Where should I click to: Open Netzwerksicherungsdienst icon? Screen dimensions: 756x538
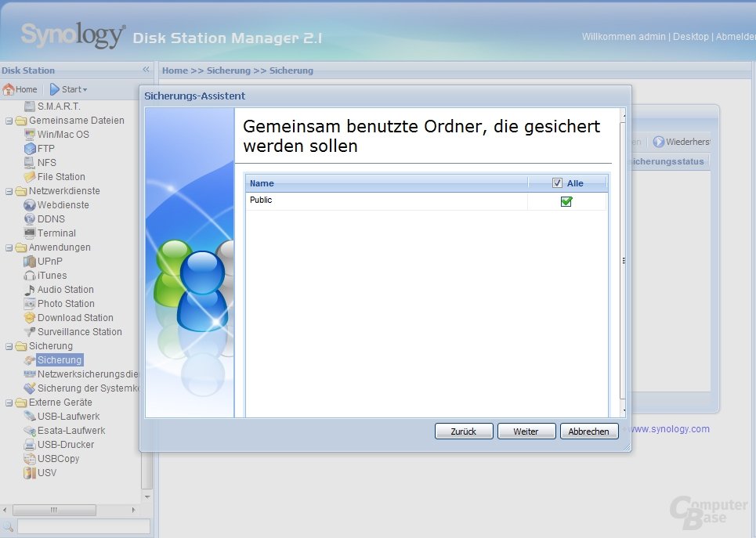pos(30,374)
